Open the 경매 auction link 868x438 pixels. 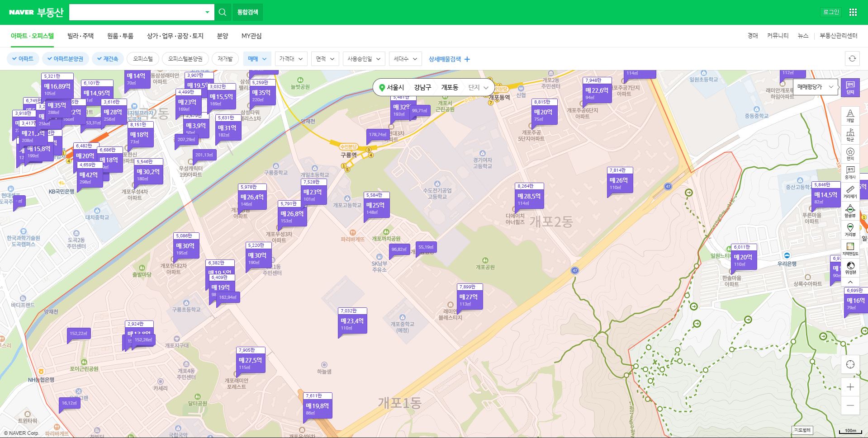click(x=753, y=36)
